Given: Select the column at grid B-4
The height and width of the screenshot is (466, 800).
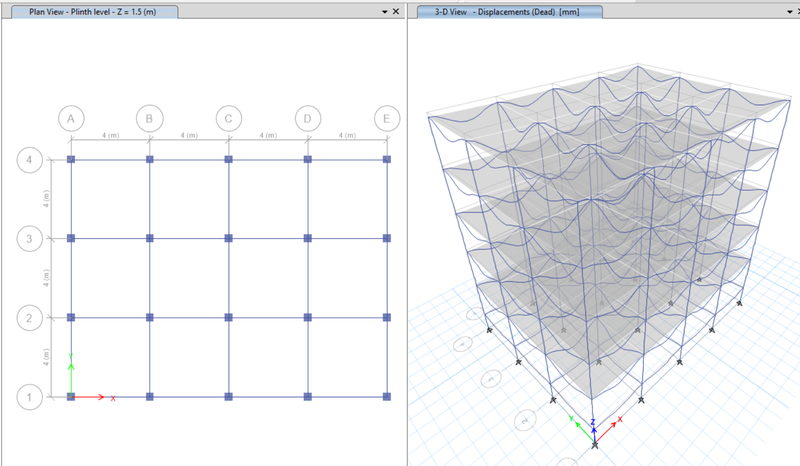Looking at the screenshot, I should pos(149,159).
